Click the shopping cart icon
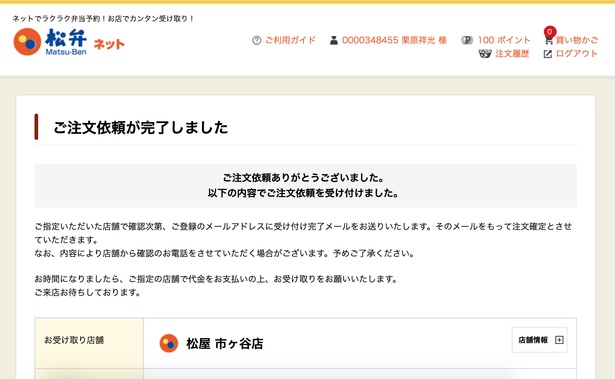The height and width of the screenshot is (379, 615). (x=548, y=40)
